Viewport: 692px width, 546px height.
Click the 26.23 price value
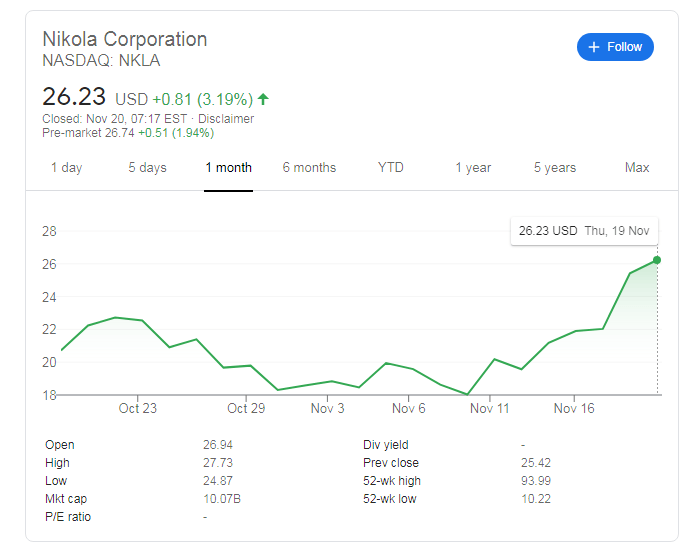tap(74, 96)
